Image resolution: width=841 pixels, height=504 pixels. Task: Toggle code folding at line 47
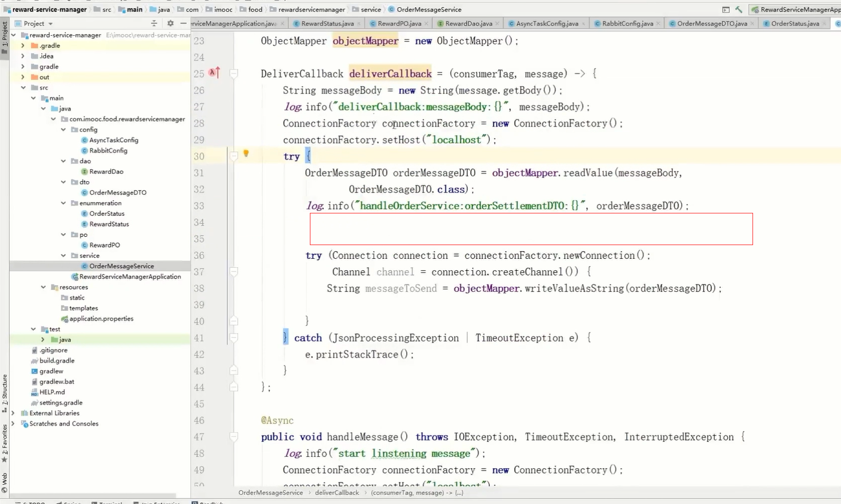click(x=234, y=437)
